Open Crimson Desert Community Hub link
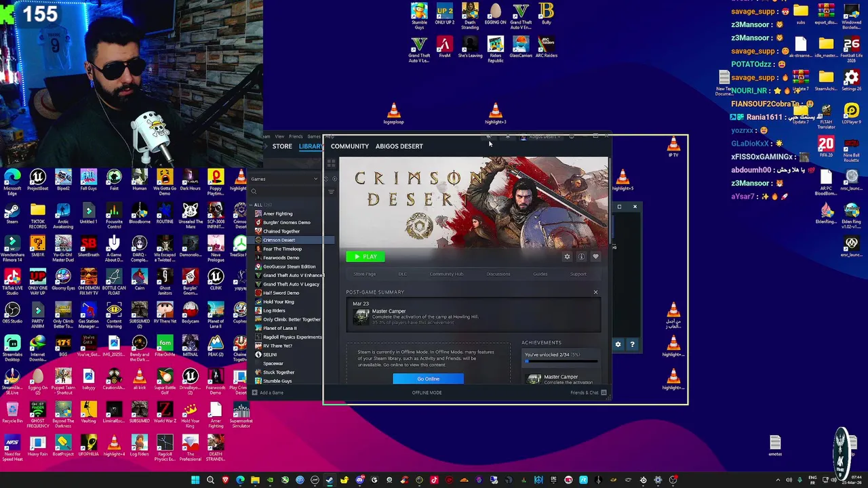The width and height of the screenshot is (868, 488). coord(446,274)
